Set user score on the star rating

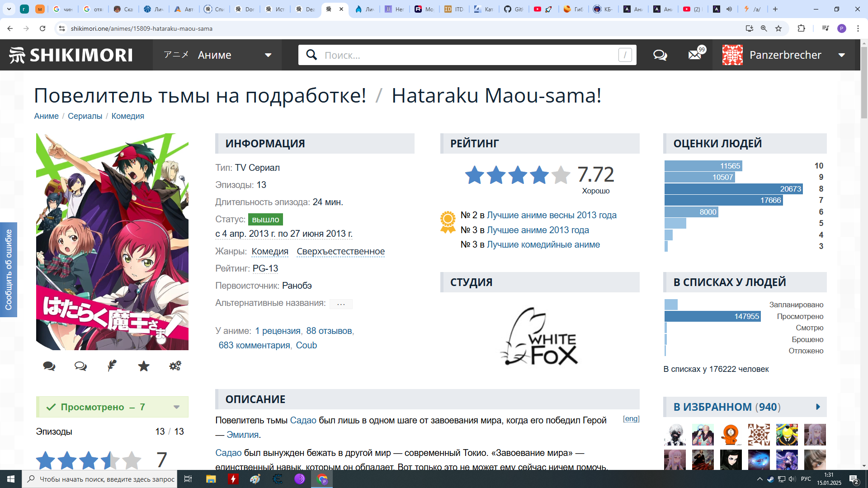point(89,460)
